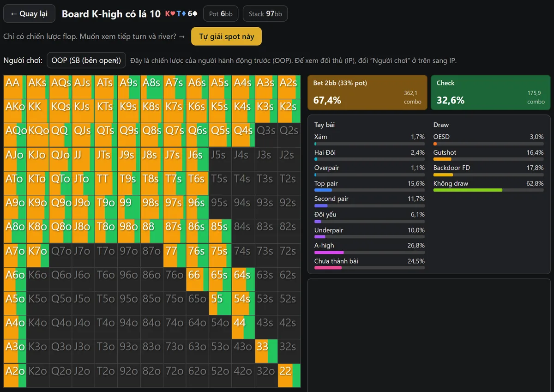Select the TT hand cell
This screenshot has width=554, height=392.
[106, 183]
